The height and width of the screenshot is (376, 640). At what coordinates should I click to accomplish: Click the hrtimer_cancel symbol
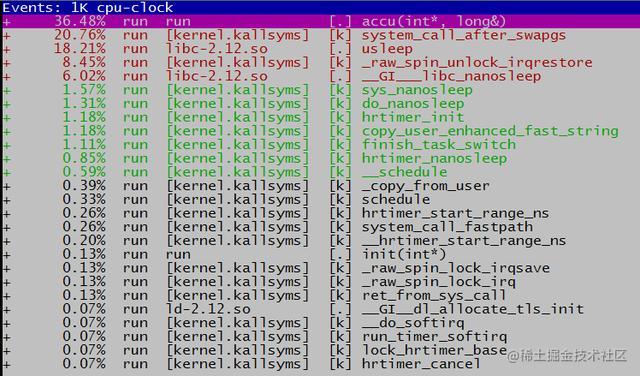click(421, 364)
